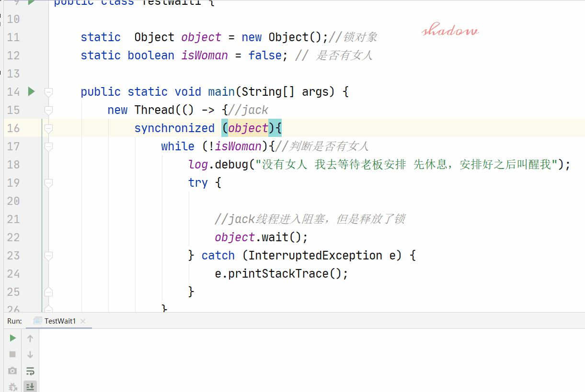Screen dimensions: 585x392
Task: Toggle Soft-Wrap in the Run console
Action: pyautogui.click(x=30, y=371)
